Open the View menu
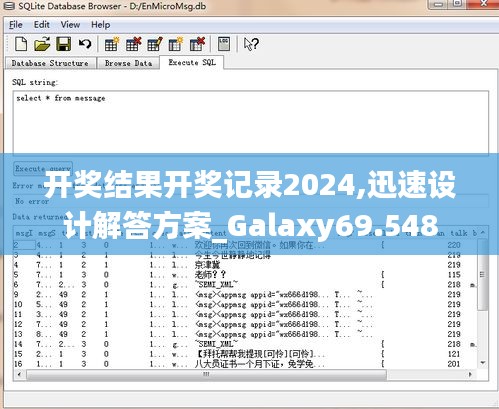The width and height of the screenshot is (499, 409). pyautogui.click(x=70, y=25)
